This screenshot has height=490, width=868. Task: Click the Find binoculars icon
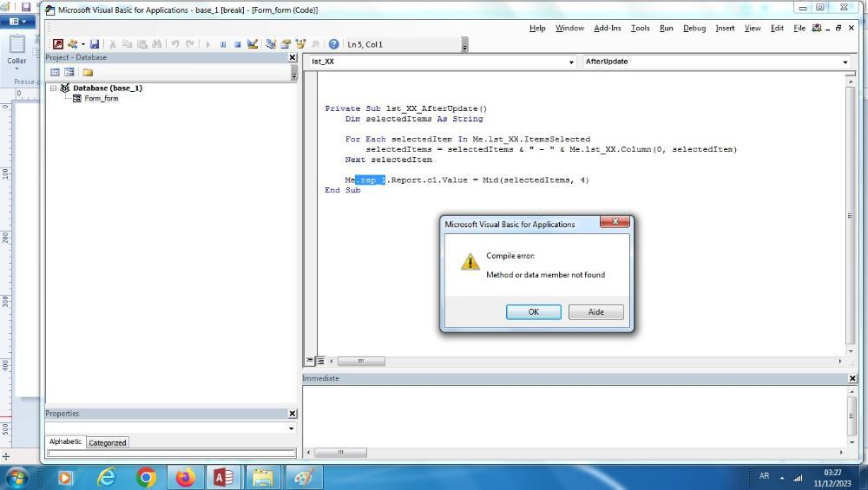pyautogui.click(x=156, y=44)
